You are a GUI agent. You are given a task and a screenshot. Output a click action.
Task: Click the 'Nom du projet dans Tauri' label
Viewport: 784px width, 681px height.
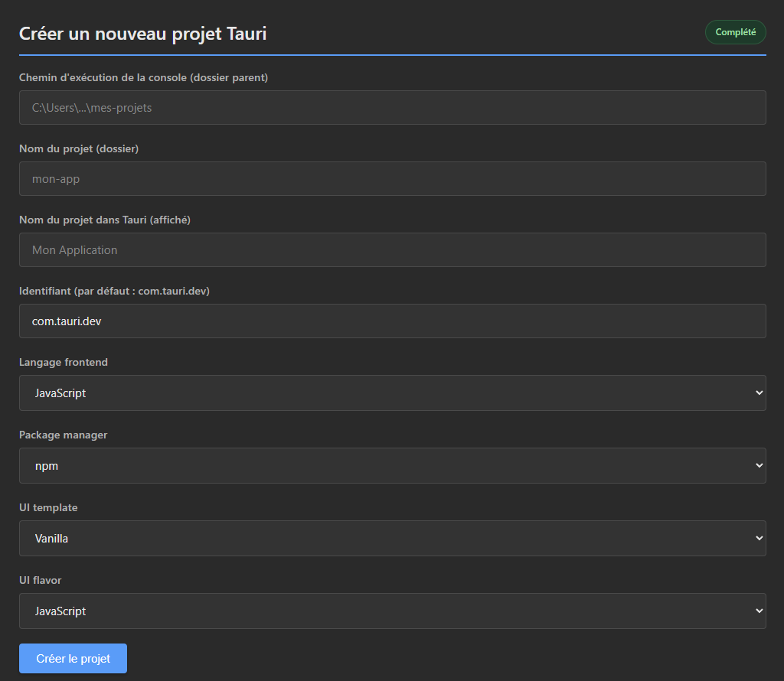point(105,220)
